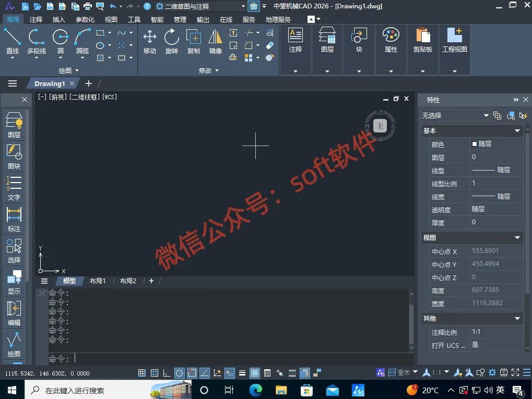Open the 文字 sidebar panel

pos(14,187)
